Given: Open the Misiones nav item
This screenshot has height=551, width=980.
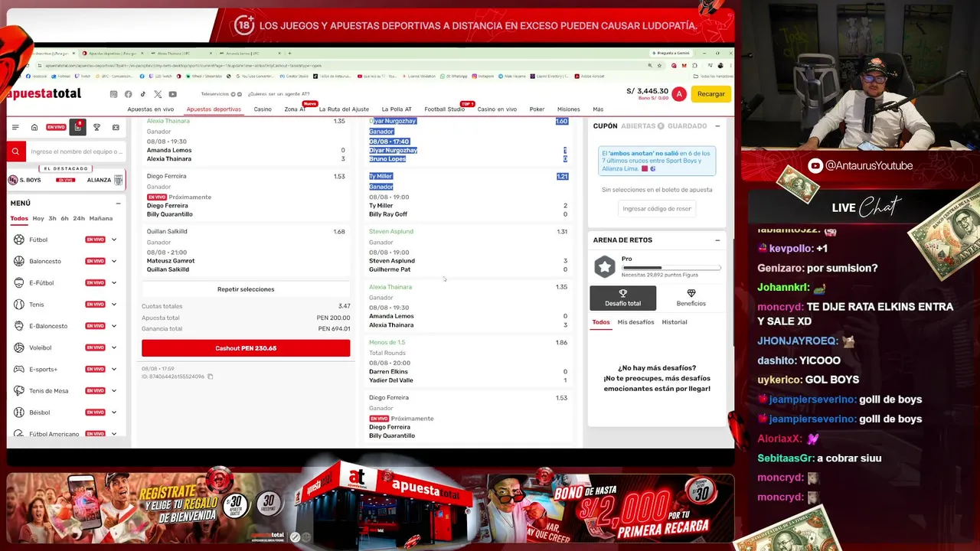Looking at the screenshot, I should 569,109.
